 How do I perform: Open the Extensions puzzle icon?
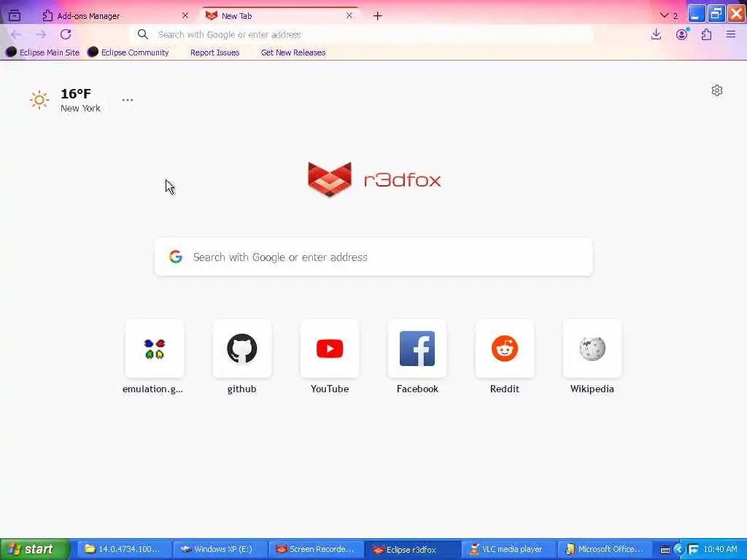[706, 34]
